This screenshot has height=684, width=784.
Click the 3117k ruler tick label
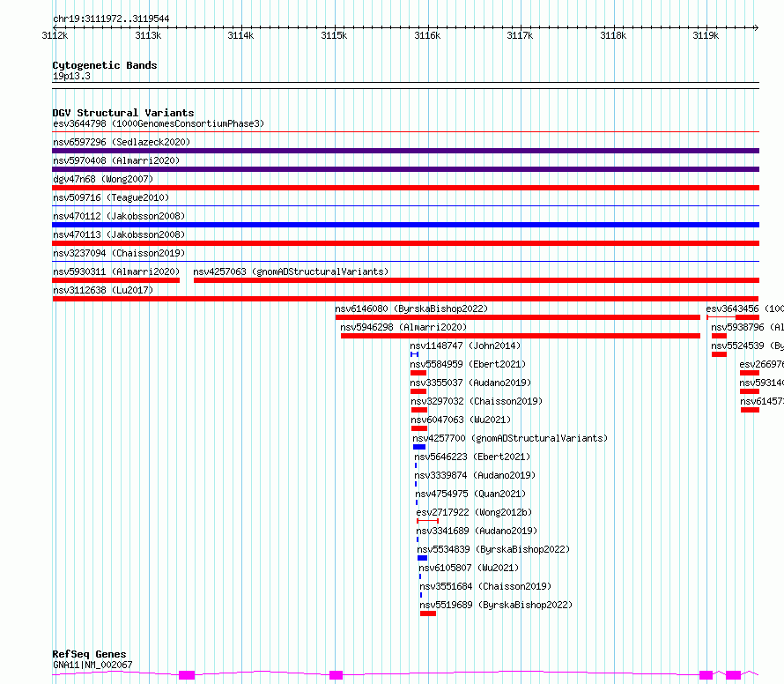520,35
